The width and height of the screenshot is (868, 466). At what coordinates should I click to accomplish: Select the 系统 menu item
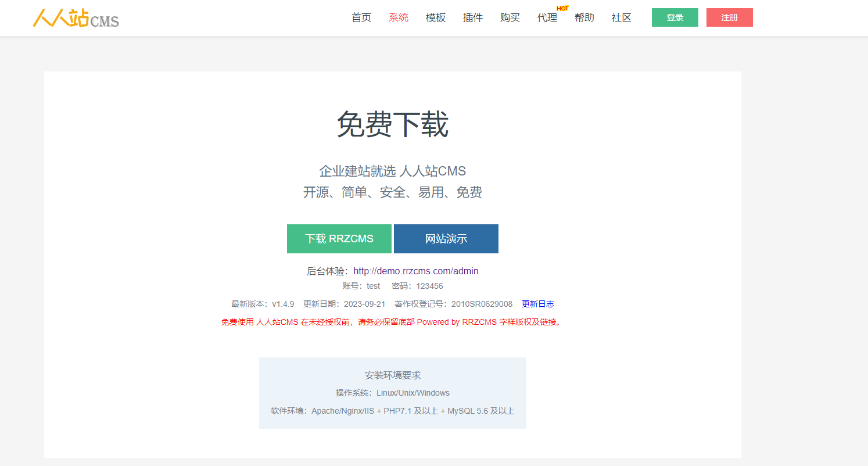pyautogui.click(x=399, y=17)
